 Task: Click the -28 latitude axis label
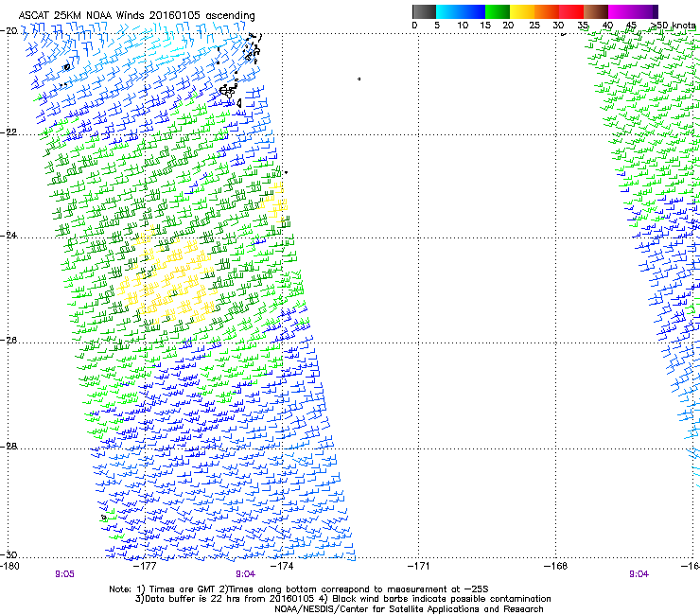9,447
